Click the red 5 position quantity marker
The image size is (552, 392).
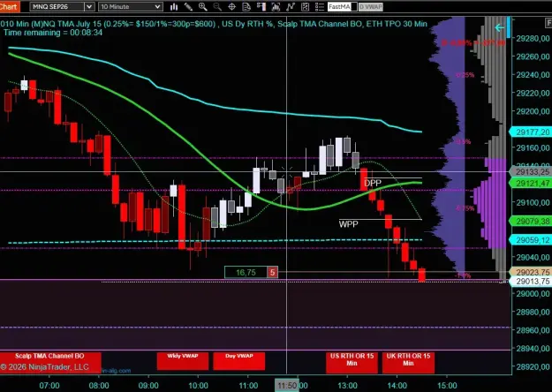click(273, 272)
